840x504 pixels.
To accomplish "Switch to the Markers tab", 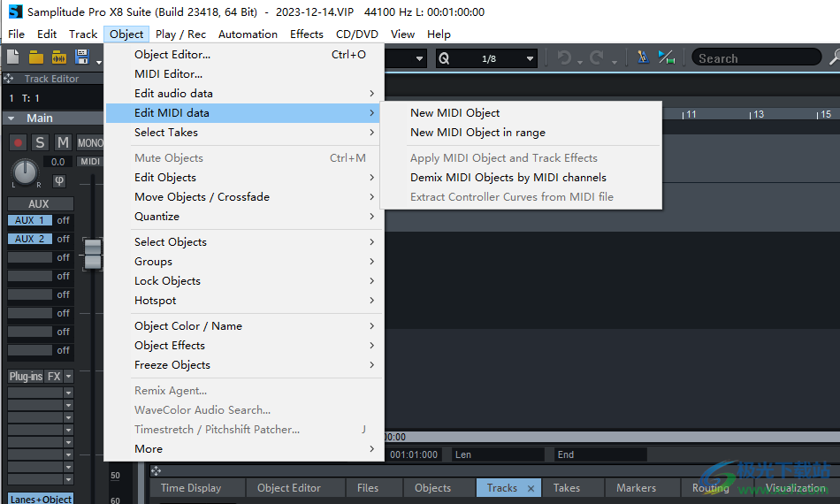I will coord(636,488).
